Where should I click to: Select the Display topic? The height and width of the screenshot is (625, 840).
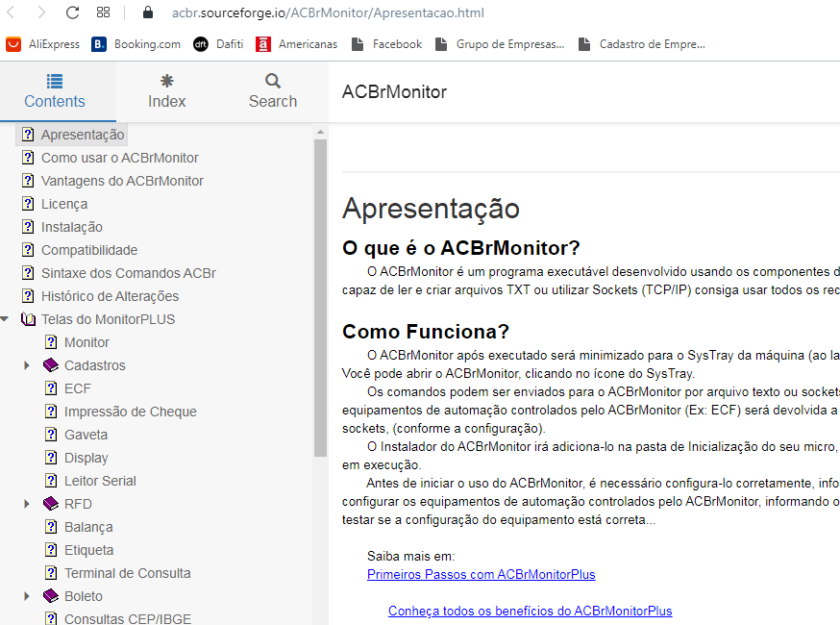click(86, 458)
